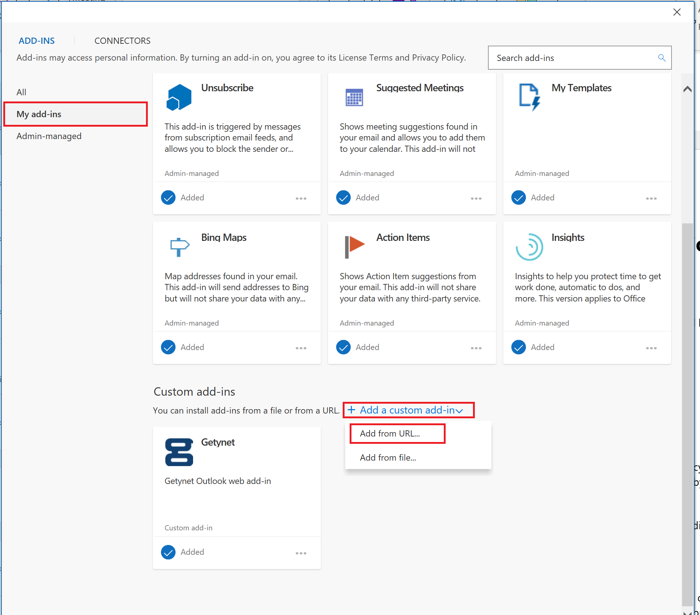Click the license terms notice text
This screenshot has width=700, height=615.
tap(241, 58)
